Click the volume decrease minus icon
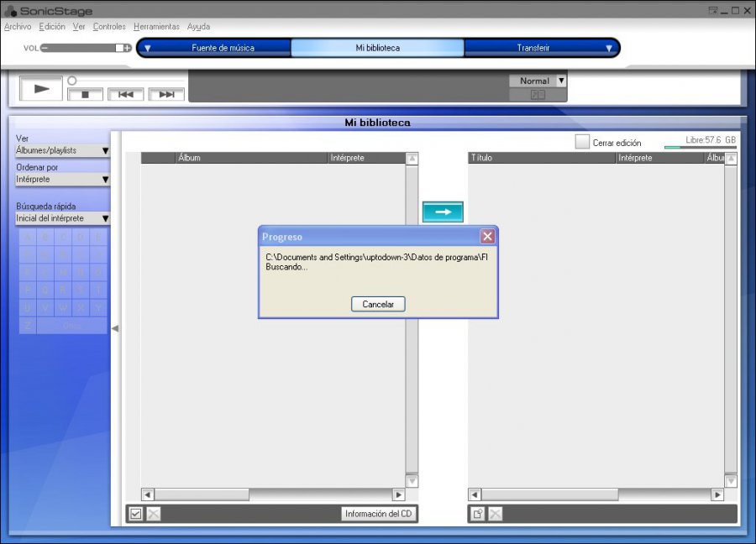 (x=45, y=48)
